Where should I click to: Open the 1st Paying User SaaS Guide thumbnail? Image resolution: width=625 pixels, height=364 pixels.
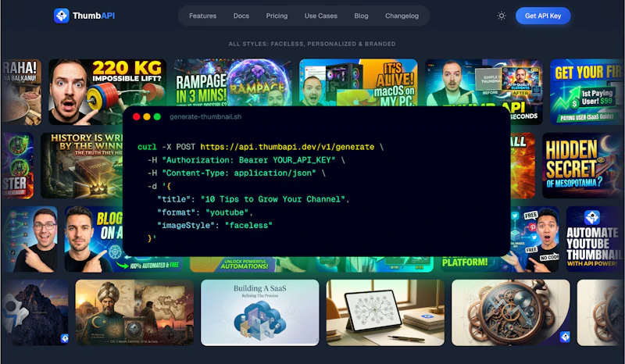(587, 91)
